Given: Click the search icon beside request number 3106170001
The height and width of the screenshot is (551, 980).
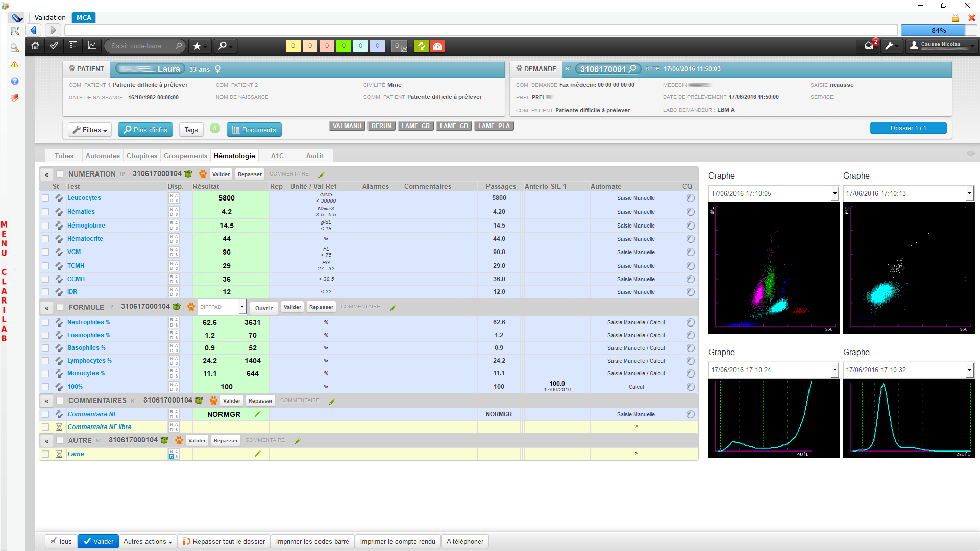Looking at the screenshot, I should (x=633, y=69).
